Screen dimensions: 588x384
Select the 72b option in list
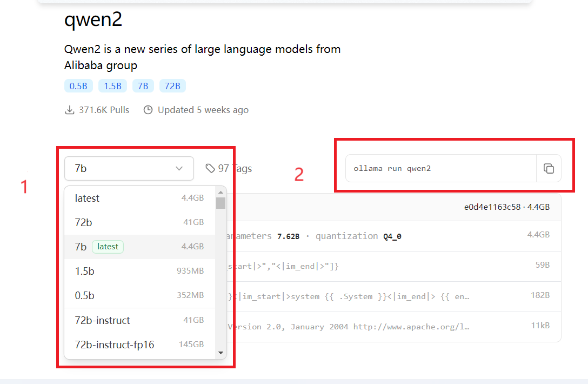pos(139,223)
